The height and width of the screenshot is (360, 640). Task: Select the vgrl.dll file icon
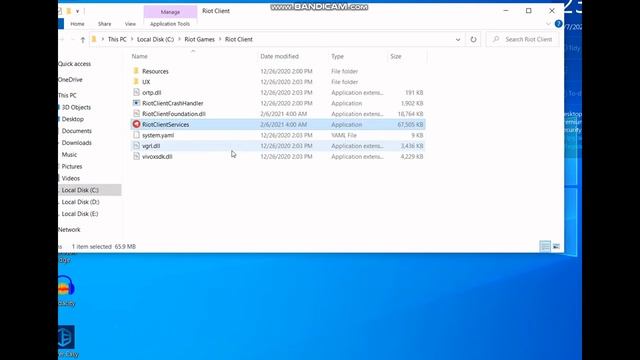[x=136, y=145]
